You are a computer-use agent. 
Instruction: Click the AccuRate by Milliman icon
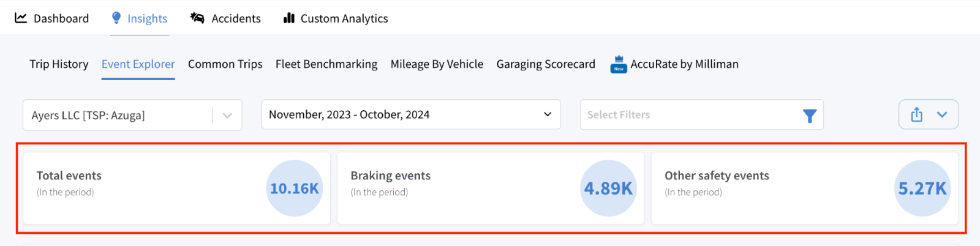click(619, 64)
